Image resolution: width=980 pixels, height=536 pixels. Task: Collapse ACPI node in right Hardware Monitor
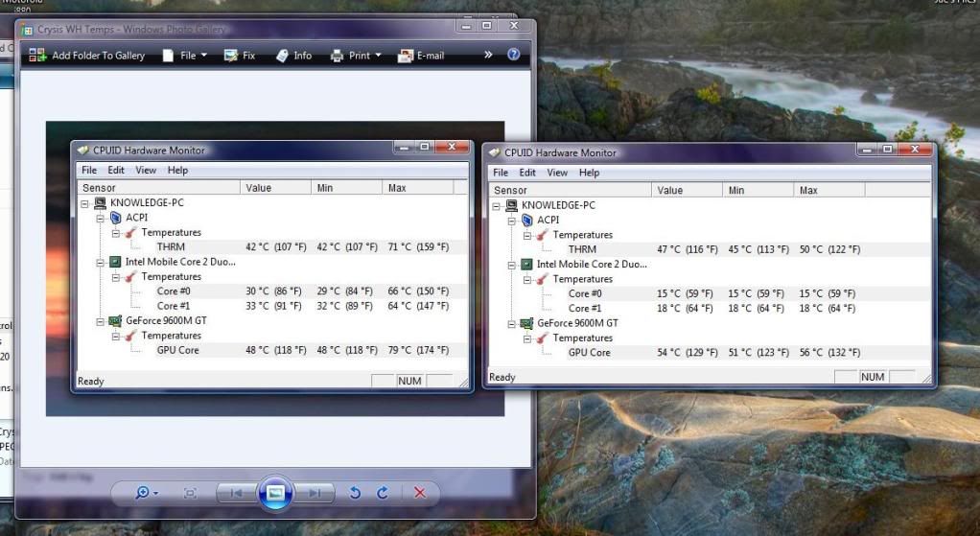[x=511, y=221]
